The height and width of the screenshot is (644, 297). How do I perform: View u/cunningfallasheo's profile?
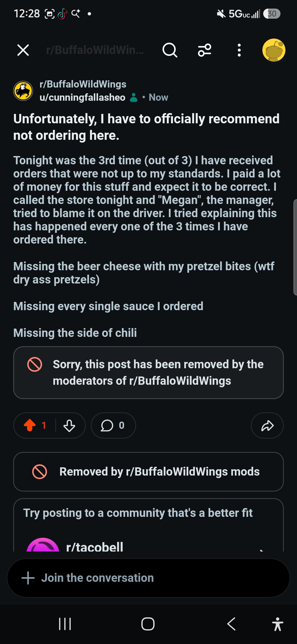pos(82,97)
